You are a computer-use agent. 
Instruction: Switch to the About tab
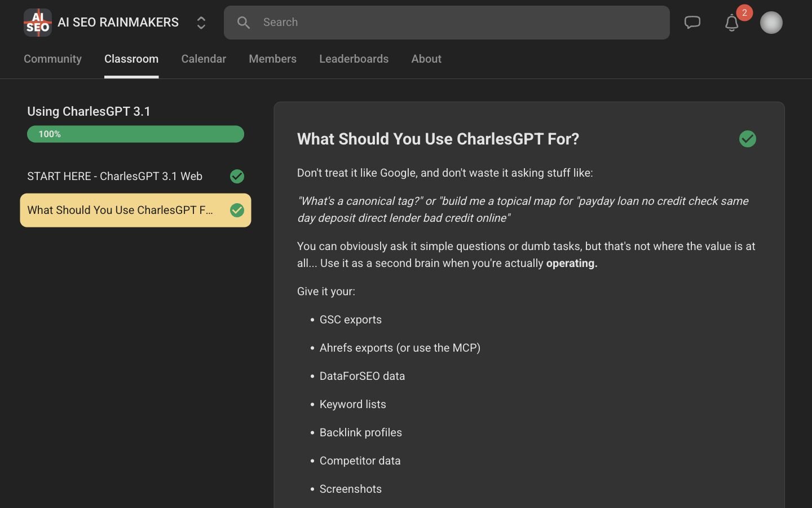pyautogui.click(x=426, y=59)
